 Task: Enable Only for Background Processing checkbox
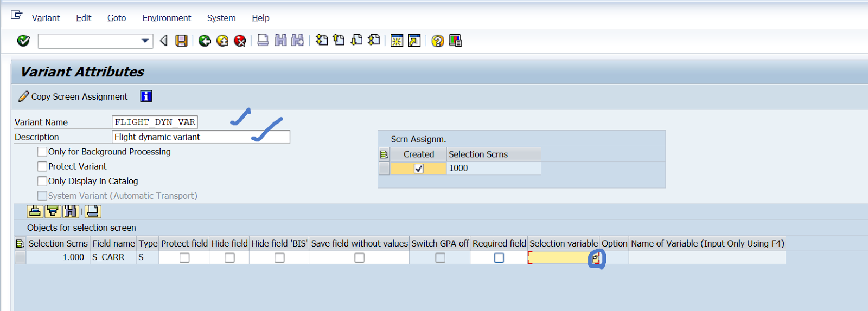point(42,152)
